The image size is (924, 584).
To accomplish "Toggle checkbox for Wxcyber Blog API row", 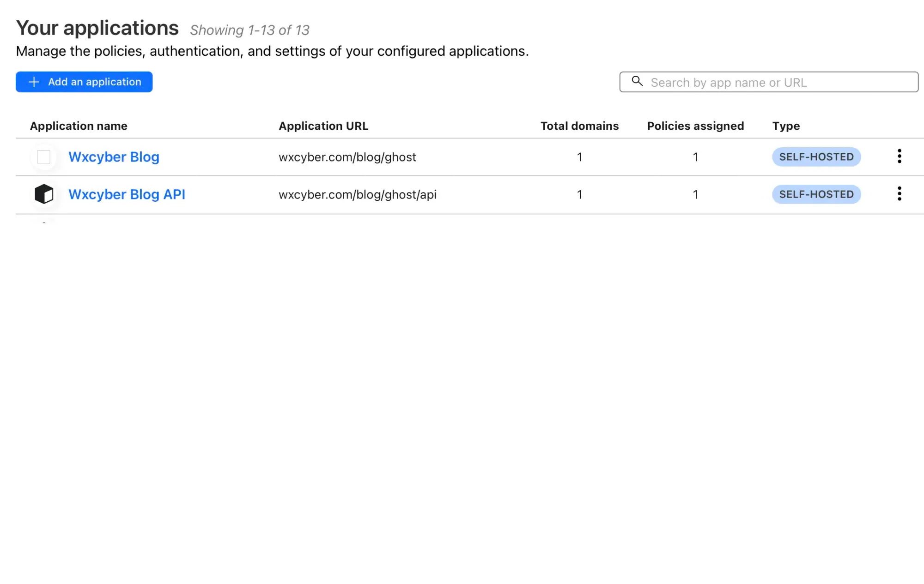I will 44,194.
